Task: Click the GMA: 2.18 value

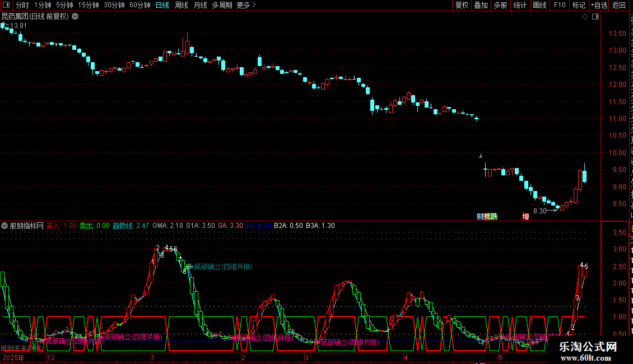Action: (167, 226)
